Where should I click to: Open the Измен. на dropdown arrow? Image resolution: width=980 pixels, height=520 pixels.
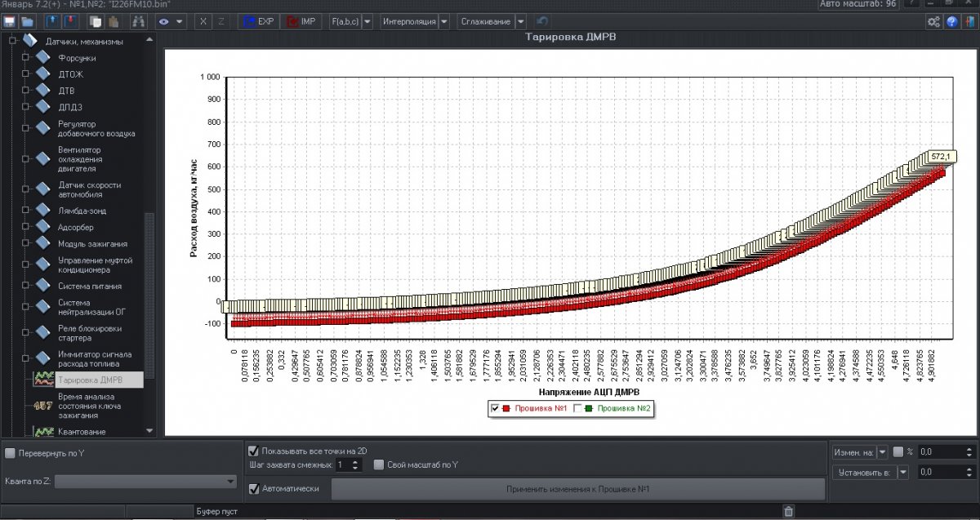coord(882,451)
